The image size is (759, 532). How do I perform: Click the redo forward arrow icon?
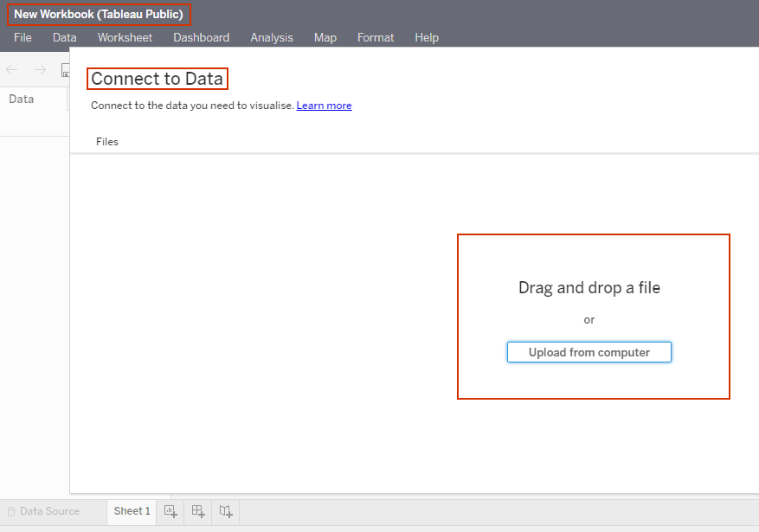point(40,70)
